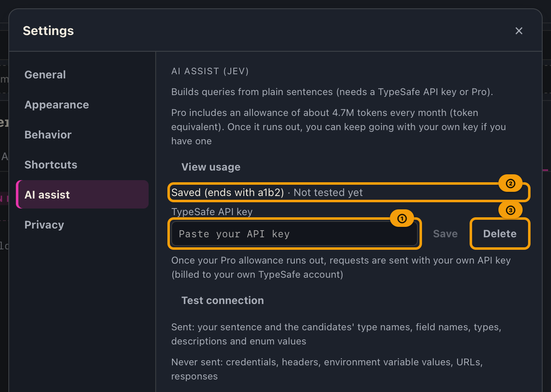The width and height of the screenshot is (551, 392).
Task: Click the 'Never sent: credentials' disclosure text
Action: (x=327, y=369)
